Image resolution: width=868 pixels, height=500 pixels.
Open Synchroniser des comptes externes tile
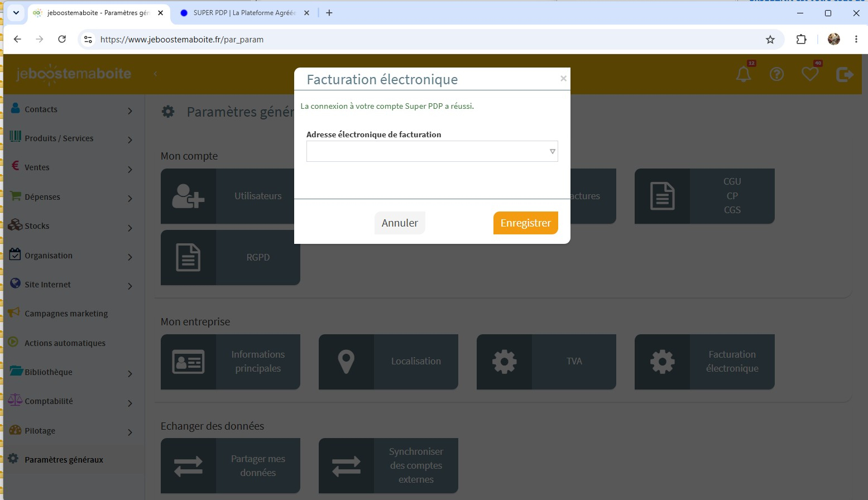pos(389,465)
